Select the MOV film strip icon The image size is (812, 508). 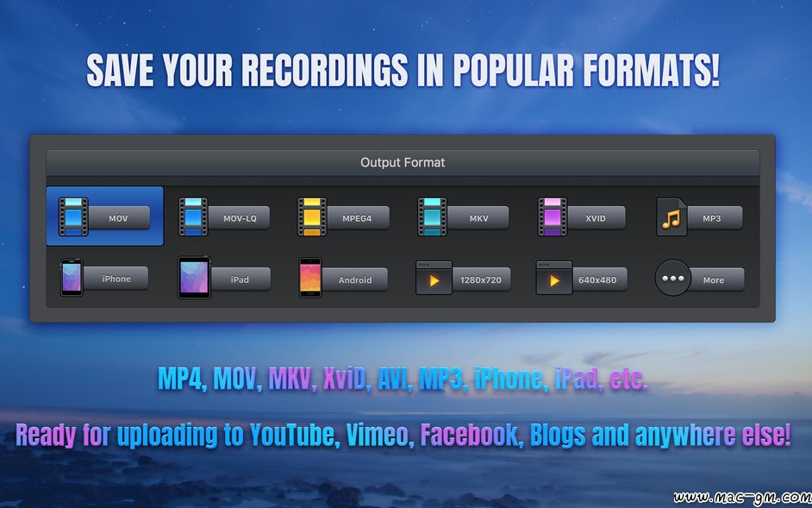[73, 216]
